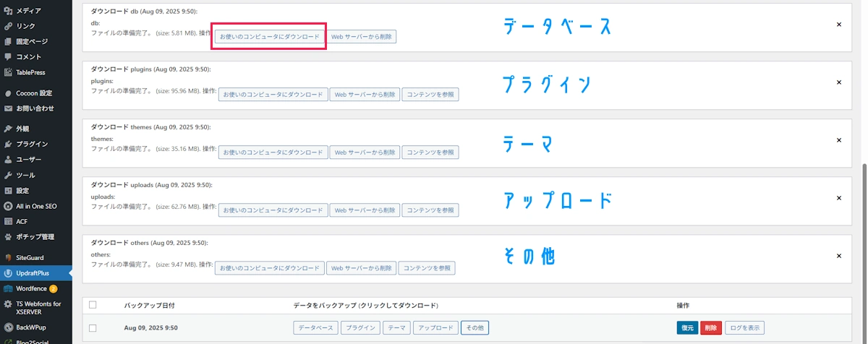Click the バックアップ日付 column header
The image size is (868, 344).
click(150, 305)
